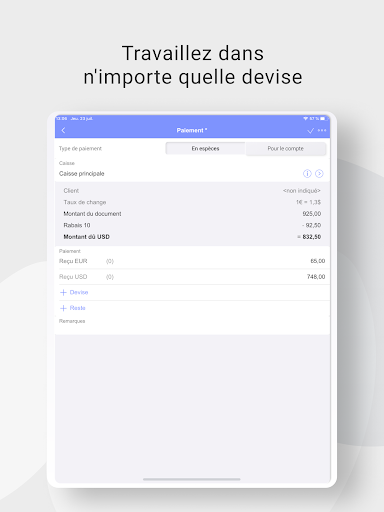
Task: Confirm payment with the checkmark icon
Action: coord(310,130)
